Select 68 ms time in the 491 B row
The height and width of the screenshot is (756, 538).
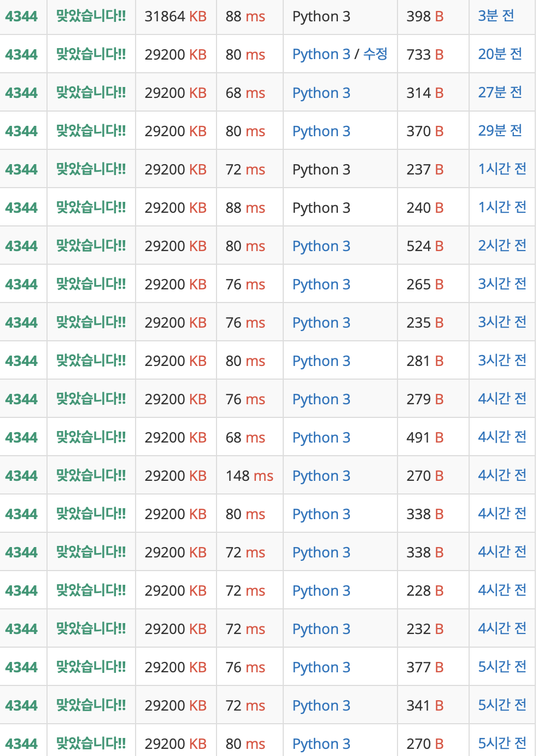245,438
